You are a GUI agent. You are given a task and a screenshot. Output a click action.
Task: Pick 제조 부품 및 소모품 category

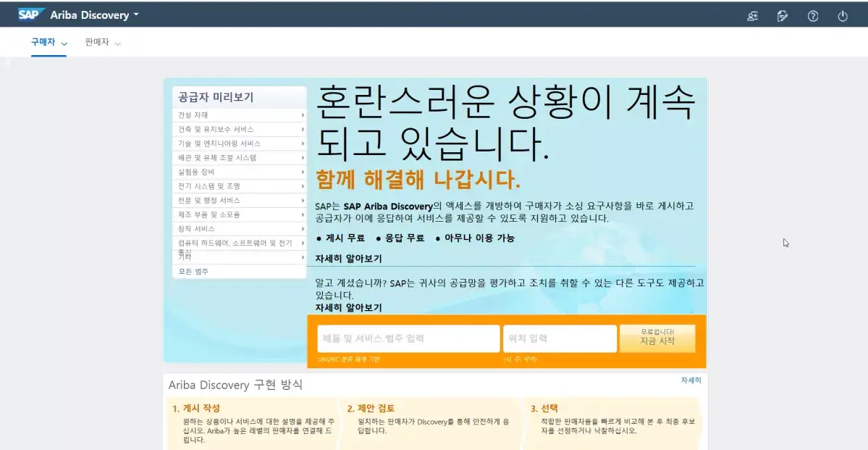click(208, 214)
